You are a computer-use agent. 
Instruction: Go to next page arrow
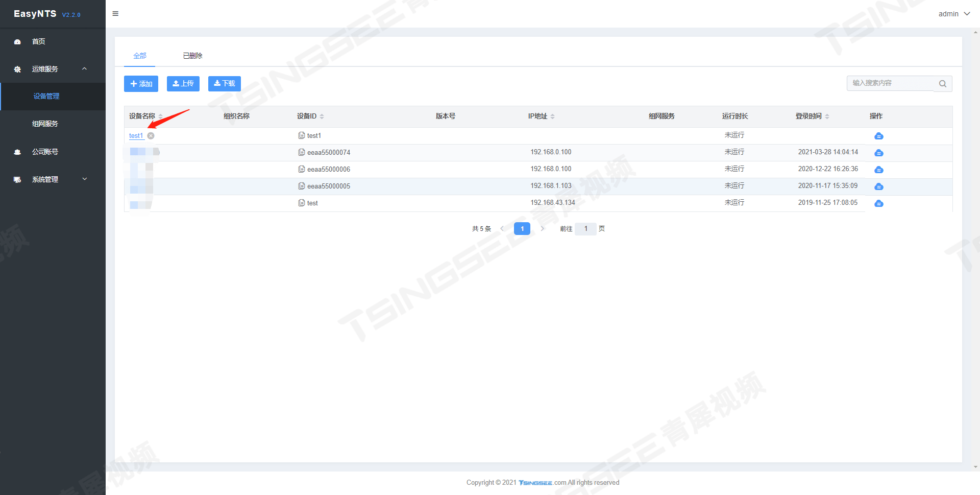tap(543, 229)
